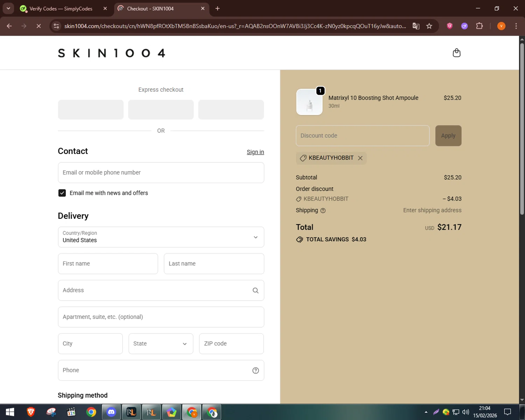525x420 pixels.
Task: Open the browser profile avatar
Action: (x=501, y=26)
